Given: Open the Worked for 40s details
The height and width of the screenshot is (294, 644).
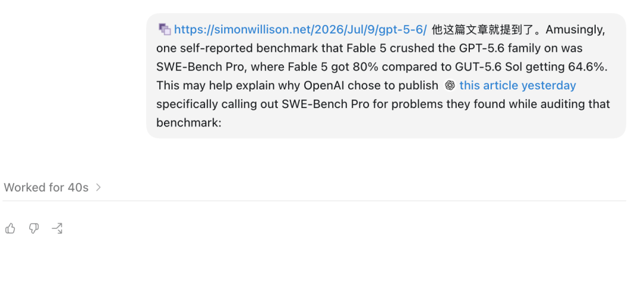Looking at the screenshot, I should [x=46, y=188].
